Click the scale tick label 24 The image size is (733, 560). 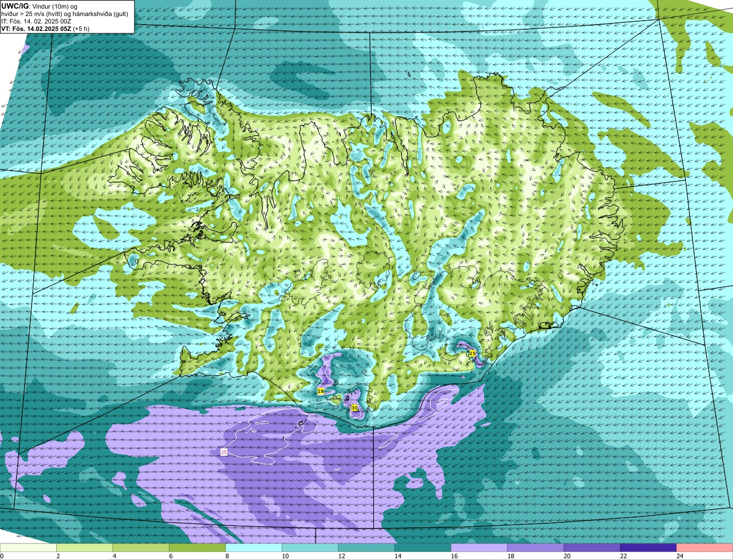680,556
